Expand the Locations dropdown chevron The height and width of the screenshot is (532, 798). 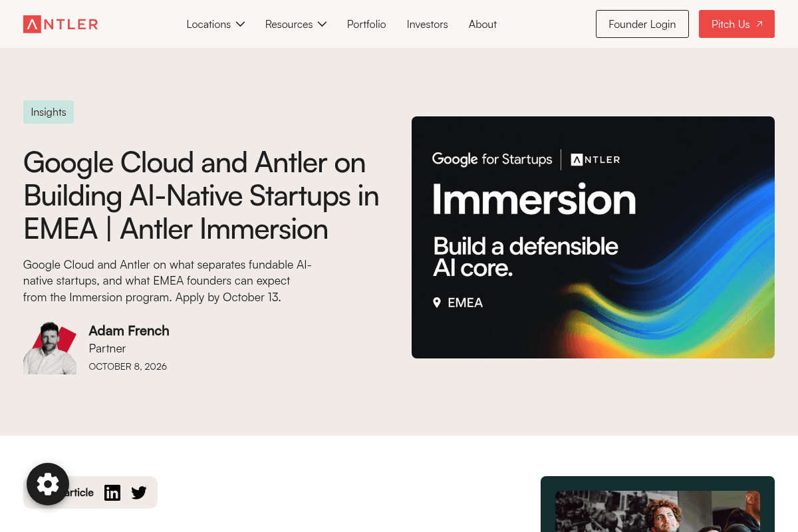tap(240, 24)
